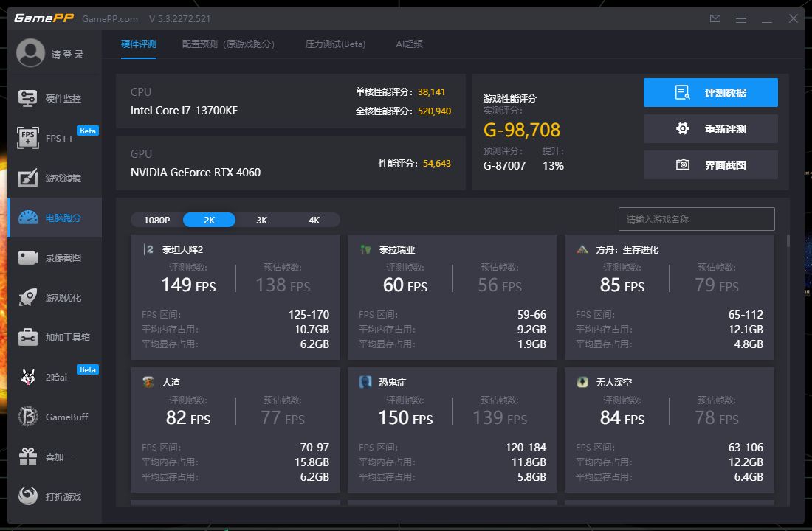
Task: Click the 125-170 FPS range value
Action: (309, 315)
